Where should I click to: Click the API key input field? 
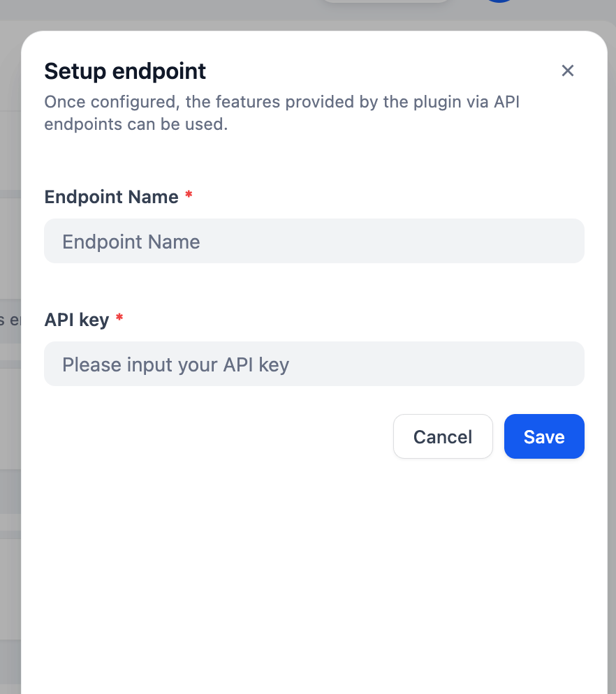[314, 364]
